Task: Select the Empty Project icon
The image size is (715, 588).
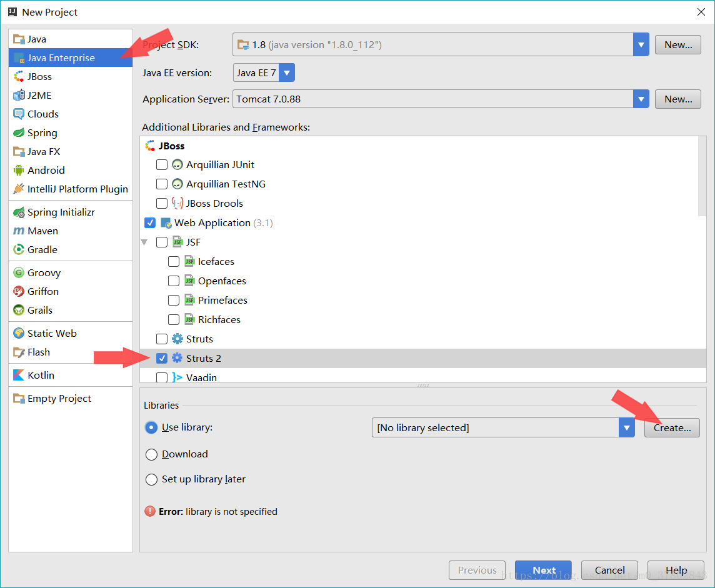Action: pos(19,399)
